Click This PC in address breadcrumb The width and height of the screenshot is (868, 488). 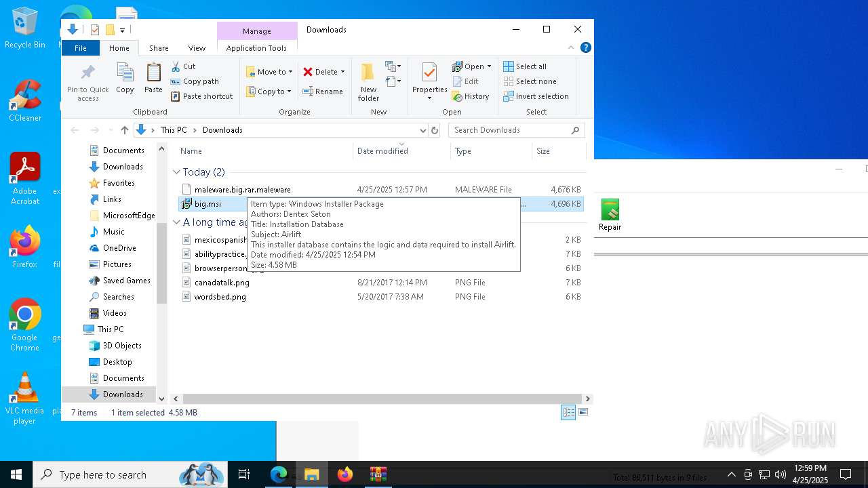174,130
